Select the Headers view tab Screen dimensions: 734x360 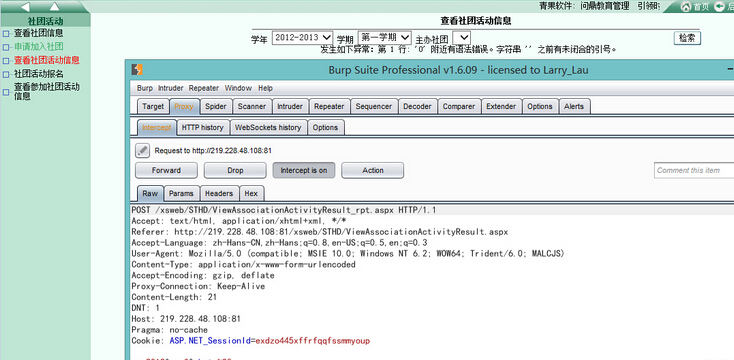219,193
